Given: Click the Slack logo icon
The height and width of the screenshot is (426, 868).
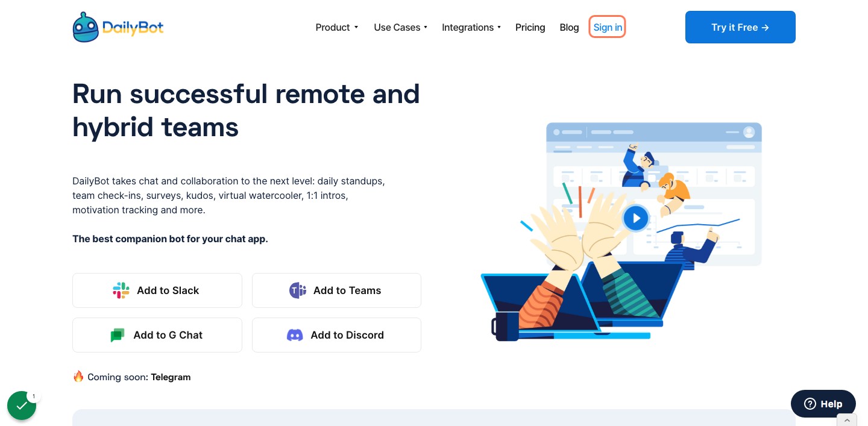Looking at the screenshot, I should [121, 290].
